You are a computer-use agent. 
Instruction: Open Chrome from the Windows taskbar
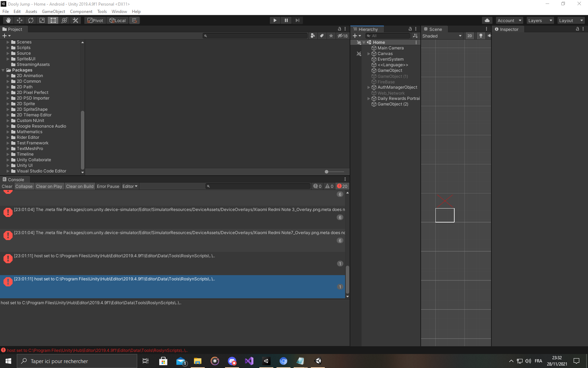(x=283, y=361)
